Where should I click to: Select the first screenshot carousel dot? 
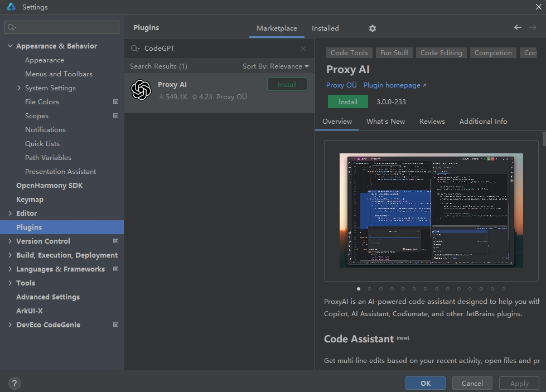tap(359, 289)
